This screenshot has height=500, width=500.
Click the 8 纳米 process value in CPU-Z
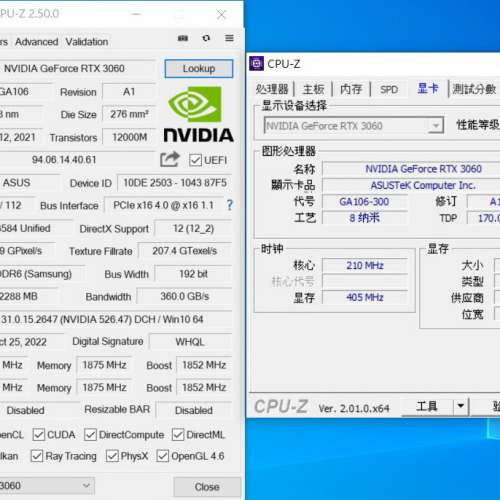(x=364, y=218)
